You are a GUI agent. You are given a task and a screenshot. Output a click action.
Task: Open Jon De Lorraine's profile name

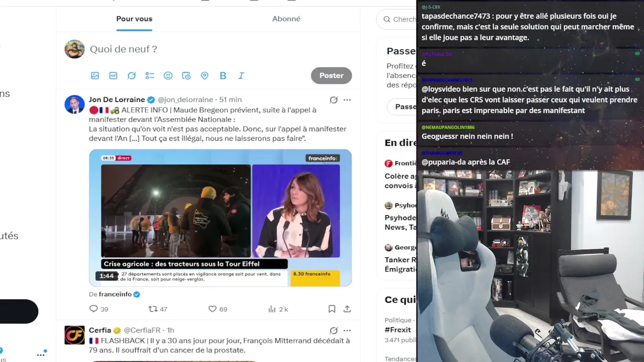[117, 100]
